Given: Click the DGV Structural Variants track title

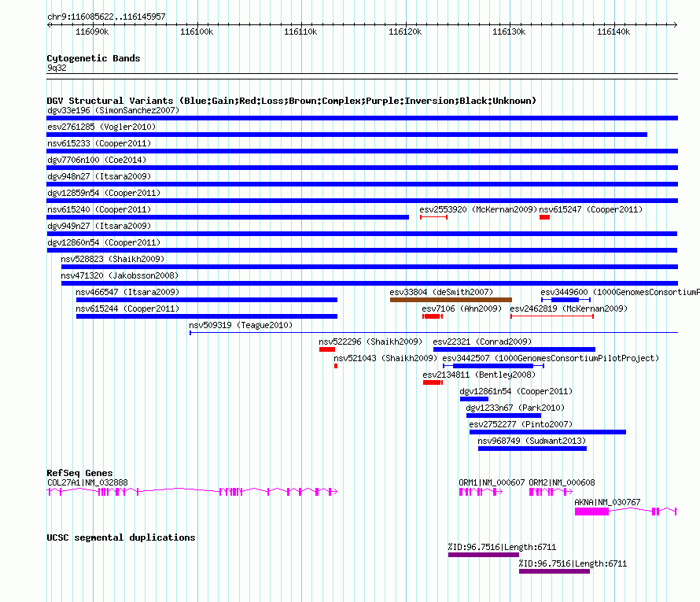Looking at the screenshot, I should [x=292, y=101].
